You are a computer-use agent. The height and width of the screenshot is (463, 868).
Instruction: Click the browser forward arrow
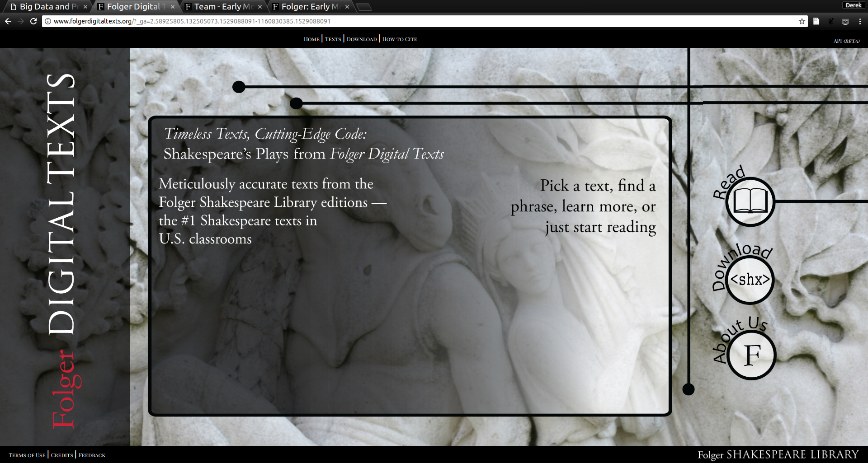coord(21,21)
